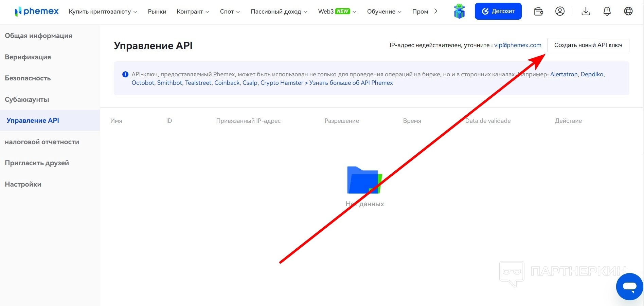
Task: Open the Crypto Hamster link
Action: (282, 83)
